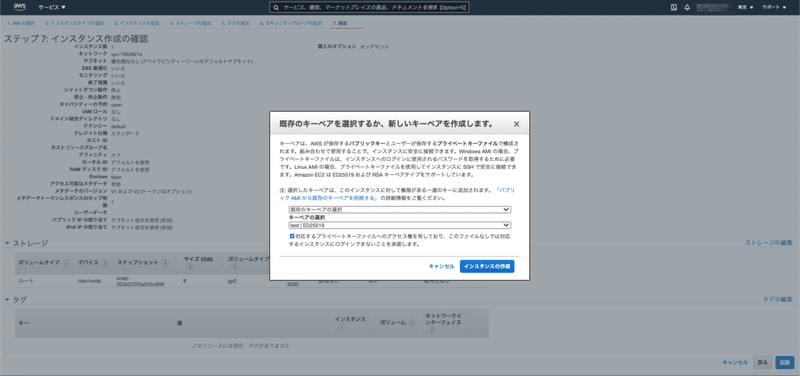Click the vpc network ID value
Viewport: 800px width, 376px height.
127,54
